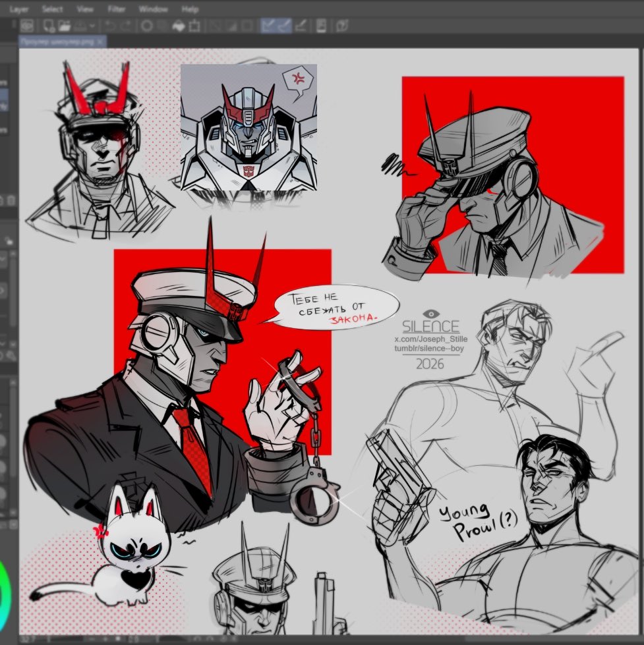Click the Clear circle icon
The width and height of the screenshot is (644, 645).
point(147,26)
